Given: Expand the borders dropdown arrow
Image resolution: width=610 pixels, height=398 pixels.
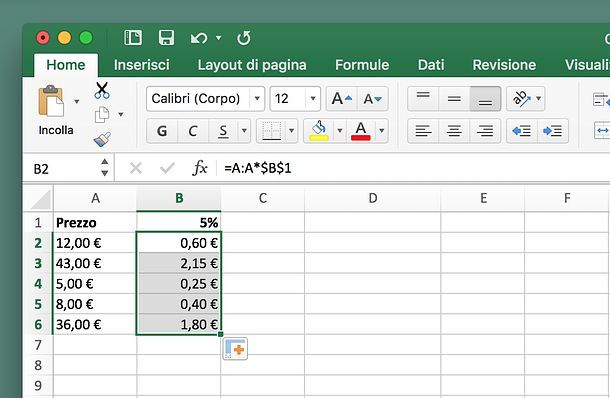Looking at the screenshot, I should click(291, 131).
